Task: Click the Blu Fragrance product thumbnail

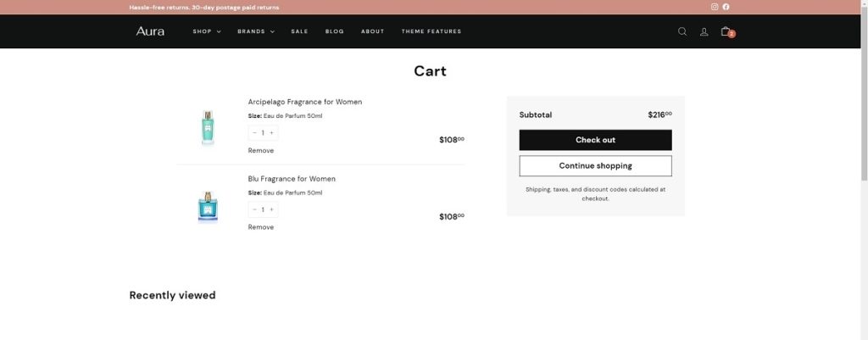Action: tap(208, 206)
